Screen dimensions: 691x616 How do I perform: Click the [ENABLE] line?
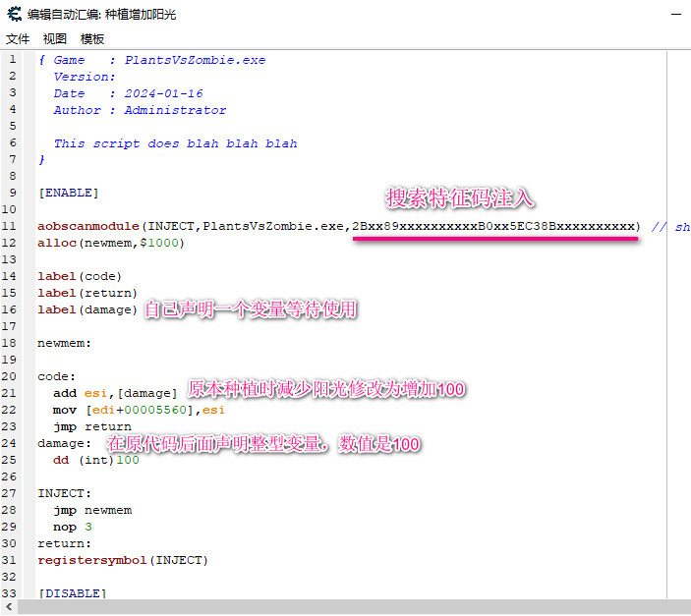click(x=69, y=193)
